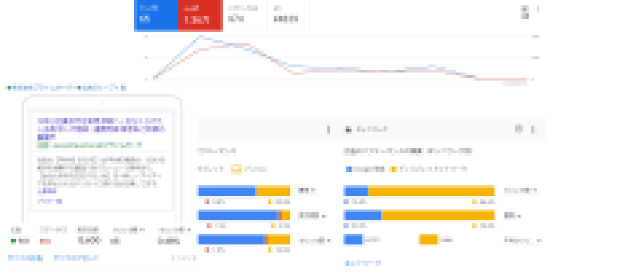Click the yellow device icon under left card title
The image size is (644, 274).
coord(236,169)
